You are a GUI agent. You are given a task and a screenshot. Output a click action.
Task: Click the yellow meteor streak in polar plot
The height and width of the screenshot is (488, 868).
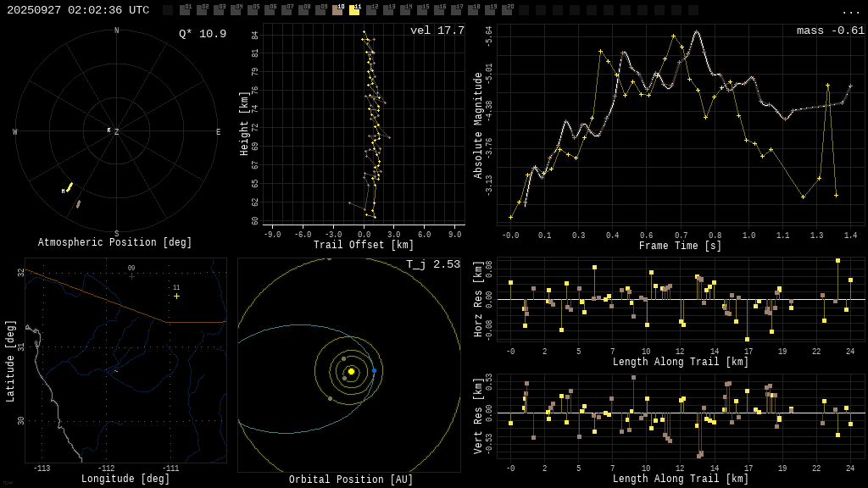click(70, 187)
